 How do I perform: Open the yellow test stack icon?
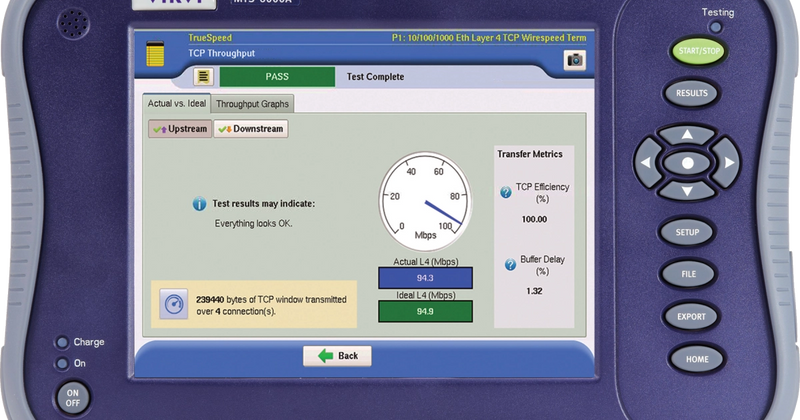point(155,54)
